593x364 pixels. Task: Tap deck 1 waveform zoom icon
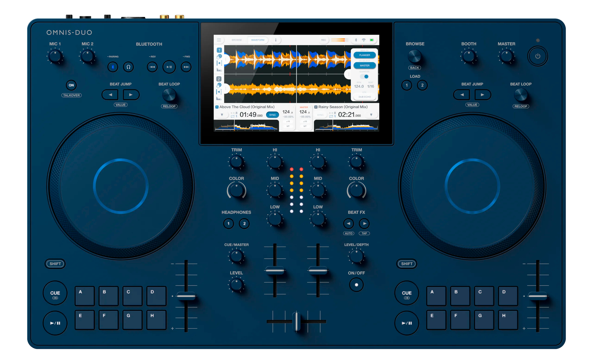219,69
